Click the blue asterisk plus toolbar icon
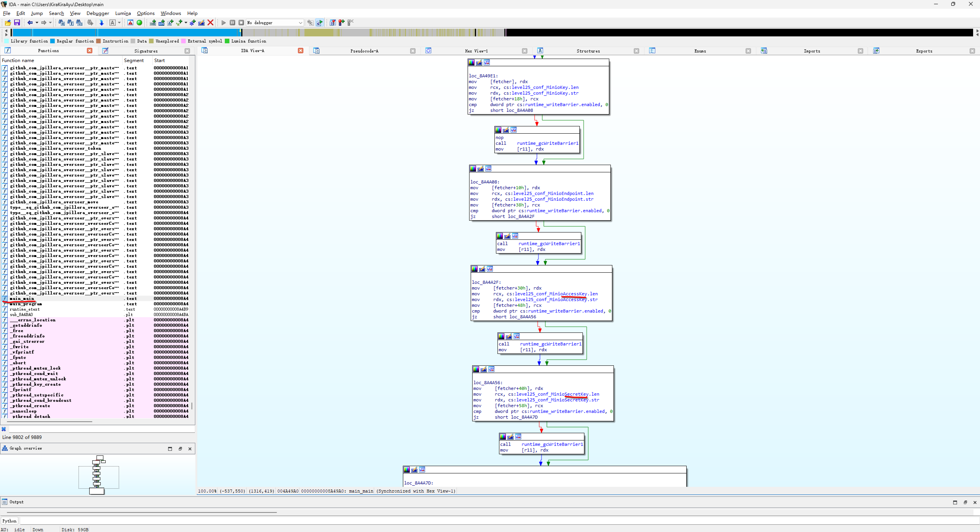 click(192, 23)
